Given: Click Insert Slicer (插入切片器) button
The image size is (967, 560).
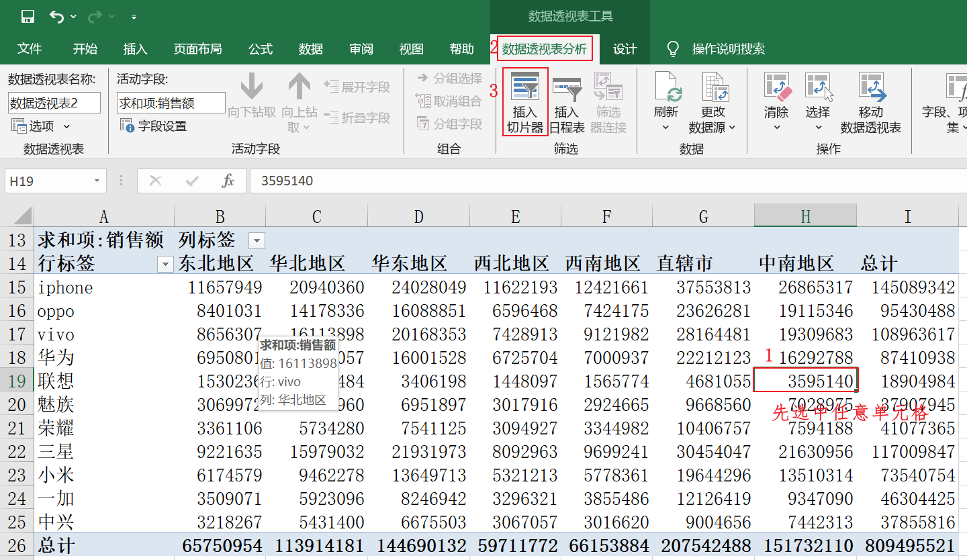Looking at the screenshot, I should pyautogui.click(x=525, y=102).
